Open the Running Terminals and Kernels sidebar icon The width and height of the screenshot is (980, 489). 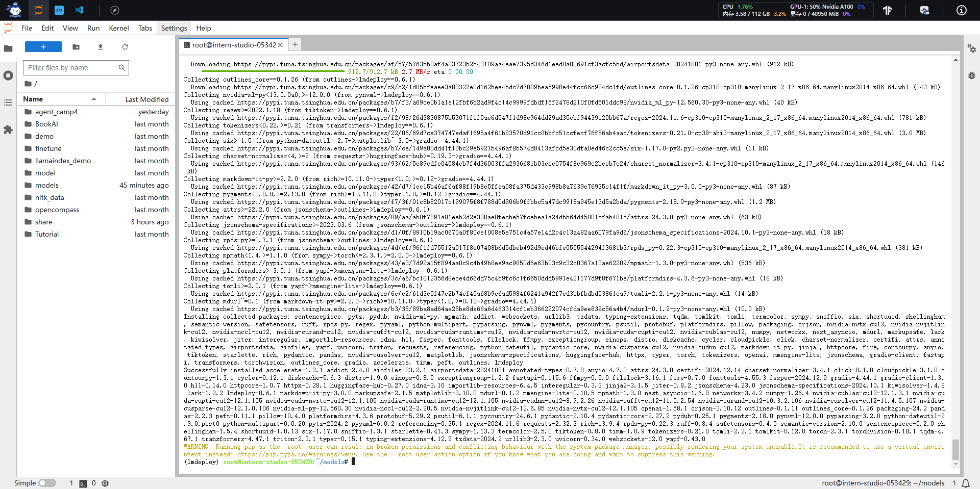8,75
